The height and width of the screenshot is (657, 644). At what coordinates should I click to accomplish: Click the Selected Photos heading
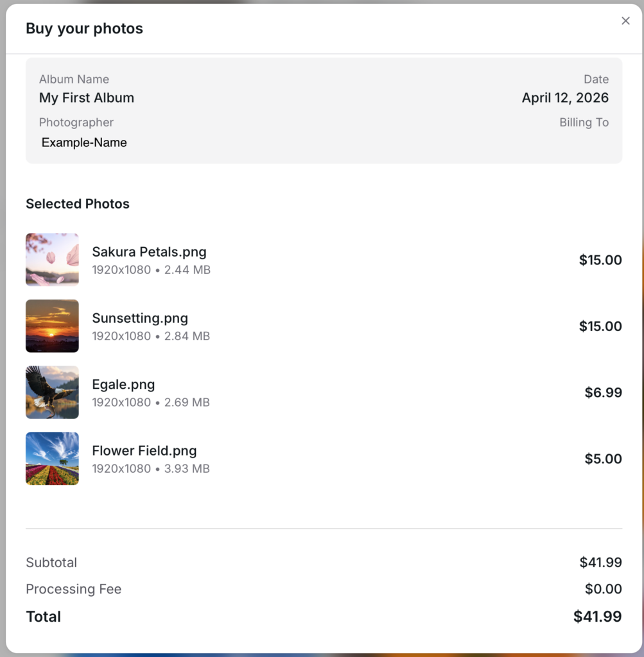tap(78, 204)
